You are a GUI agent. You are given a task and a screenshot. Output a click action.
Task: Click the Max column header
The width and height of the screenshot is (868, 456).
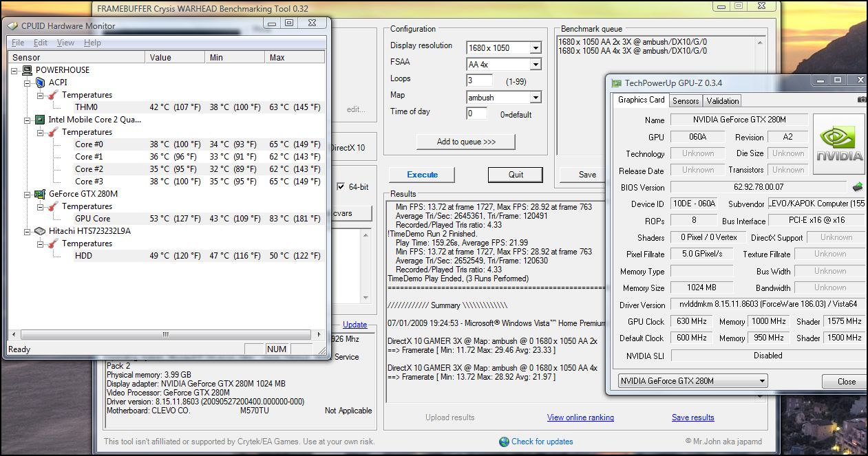click(295, 58)
